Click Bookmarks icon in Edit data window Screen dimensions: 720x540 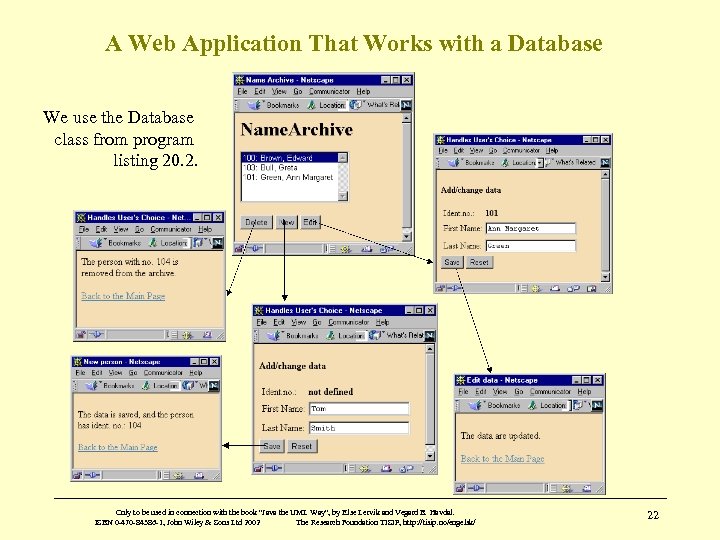point(475,405)
